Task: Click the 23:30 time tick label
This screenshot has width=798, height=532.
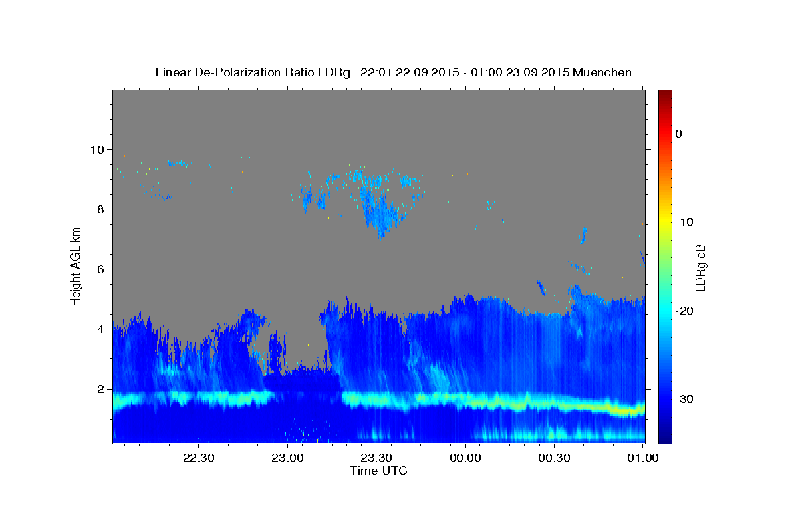Action: tap(376, 458)
